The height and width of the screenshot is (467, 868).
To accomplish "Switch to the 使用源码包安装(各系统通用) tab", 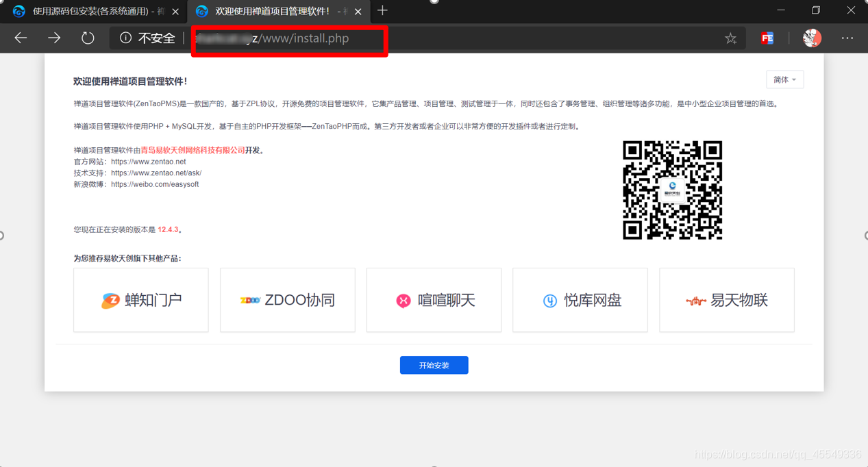I will pos(92,12).
